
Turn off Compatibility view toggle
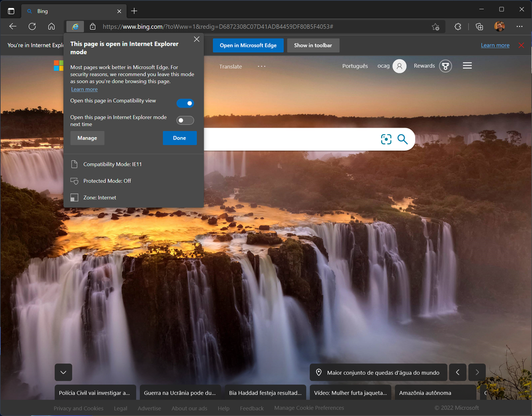click(x=185, y=103)
